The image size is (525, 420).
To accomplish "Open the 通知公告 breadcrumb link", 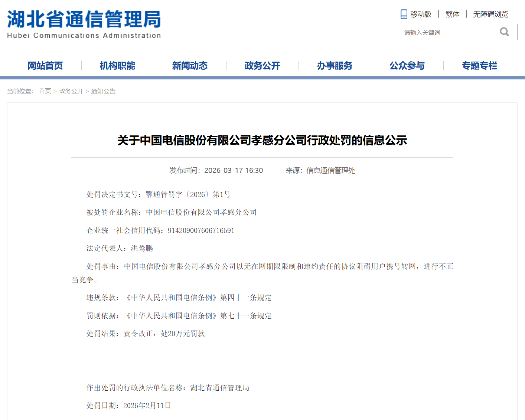I will pyautogui.click(x=103, y=91).
